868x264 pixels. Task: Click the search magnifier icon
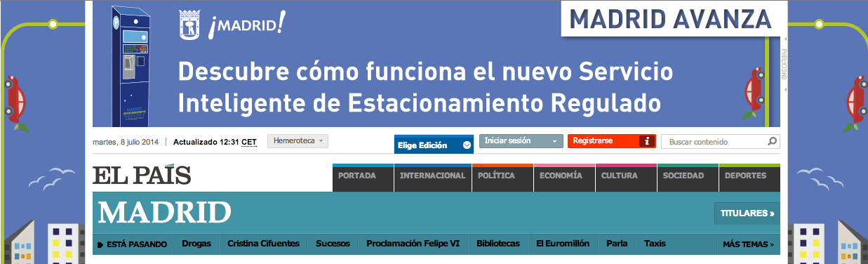772,141
